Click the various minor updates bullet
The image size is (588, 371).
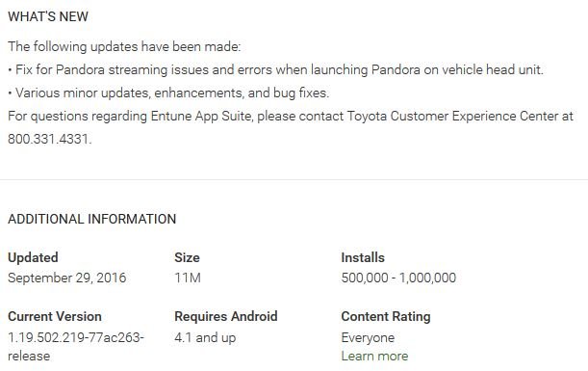click(168, 93)
